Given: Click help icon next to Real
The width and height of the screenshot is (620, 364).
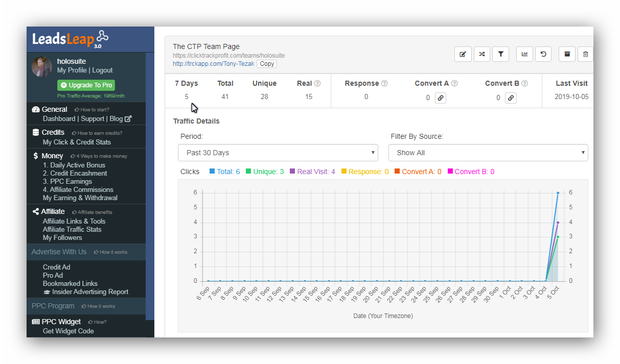Looking at the screenshot, I should coord(317,83).
